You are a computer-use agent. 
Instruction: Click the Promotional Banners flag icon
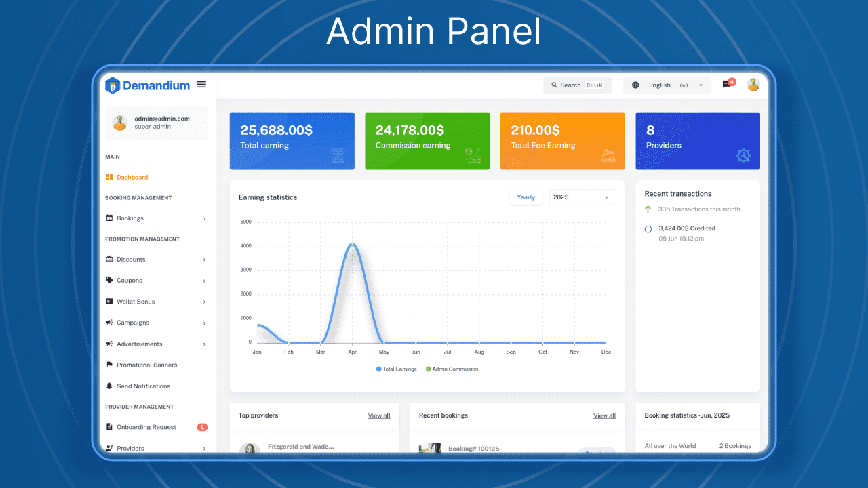(x=111, y=365)
